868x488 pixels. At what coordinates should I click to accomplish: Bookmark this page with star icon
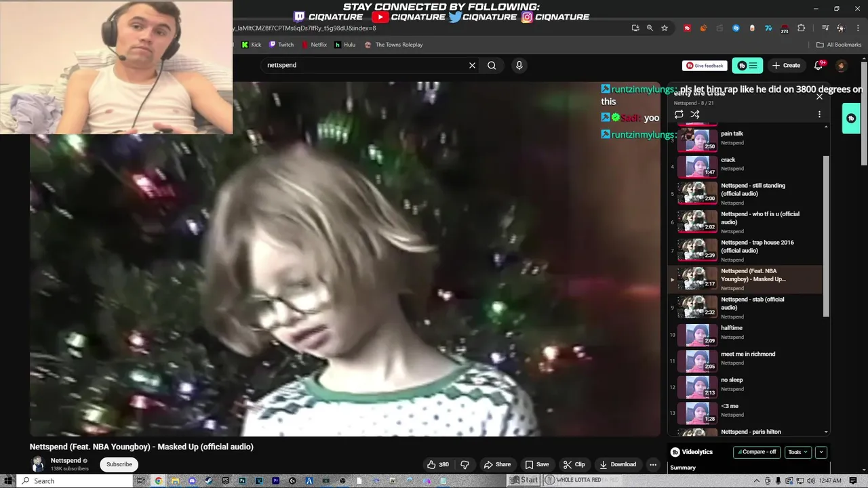pos(665,28)
